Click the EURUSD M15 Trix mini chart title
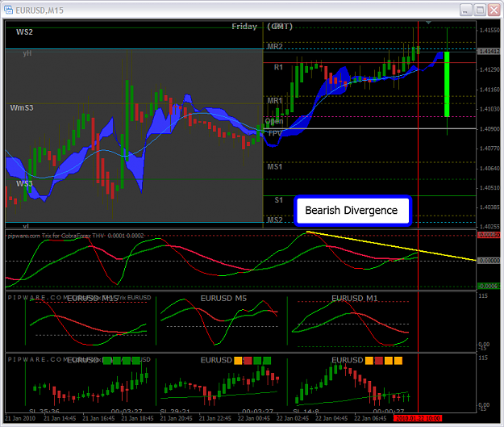The width and height of the screenshot is (504, 427). [x=94, y=299]
